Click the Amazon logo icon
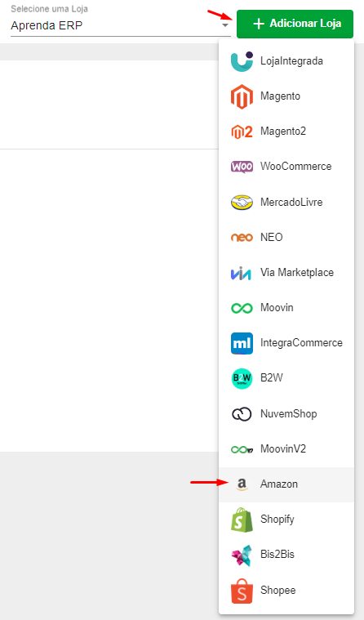 [242, 484]
